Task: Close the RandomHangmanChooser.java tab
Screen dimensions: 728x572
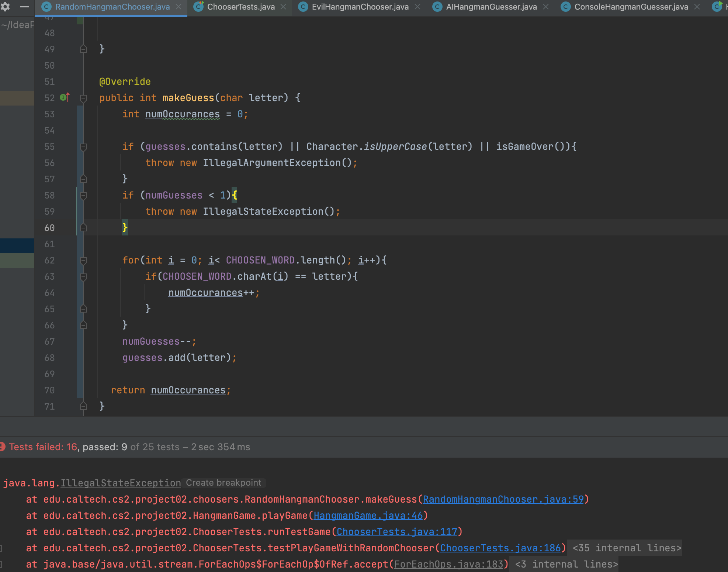Action: pyautogui.click(x=178, y=7)
